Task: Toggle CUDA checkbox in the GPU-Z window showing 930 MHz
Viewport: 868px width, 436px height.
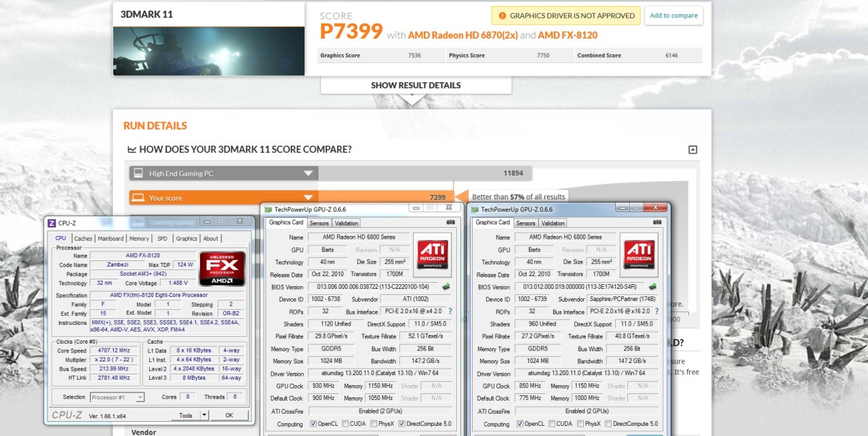Action: click(345, 424)
